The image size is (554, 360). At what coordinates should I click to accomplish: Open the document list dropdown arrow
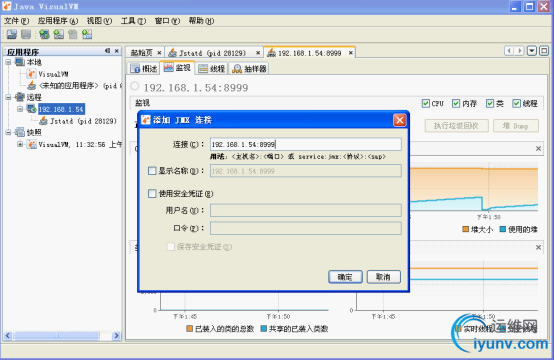pos(532,51)
